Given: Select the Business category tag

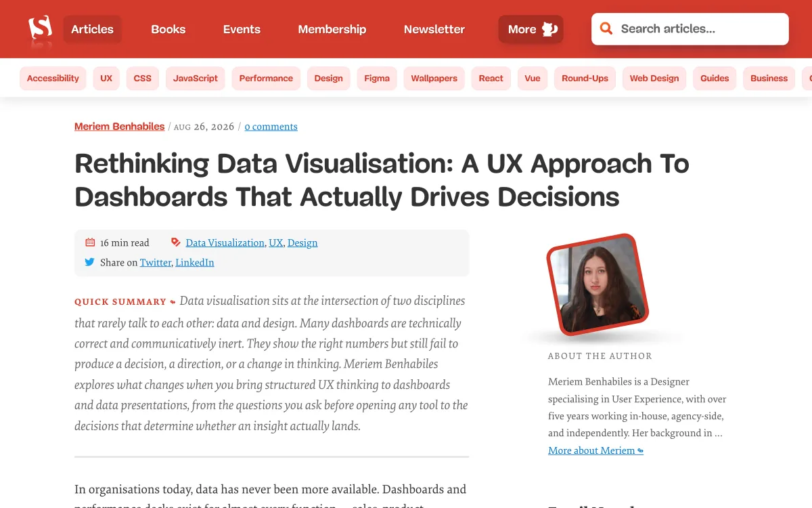Looking at the screenshot, I should pos(769,79).
